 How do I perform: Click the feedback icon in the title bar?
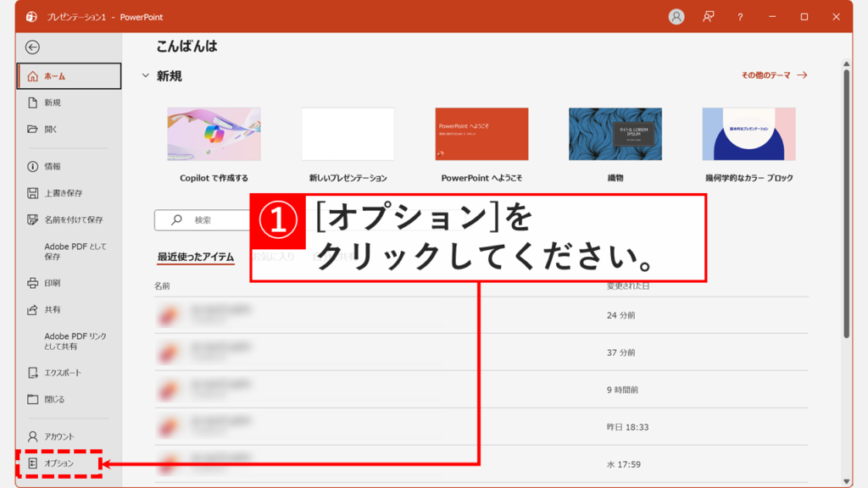709,14
